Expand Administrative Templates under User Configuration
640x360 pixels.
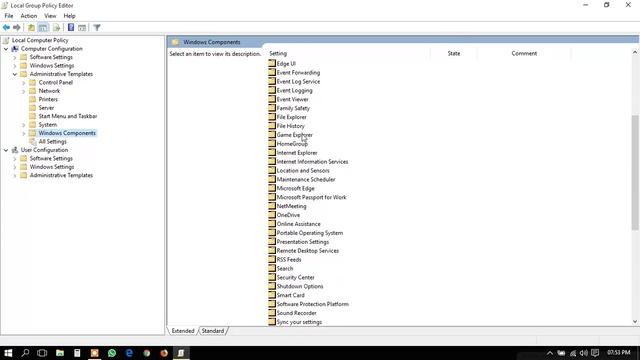point(15,176)
